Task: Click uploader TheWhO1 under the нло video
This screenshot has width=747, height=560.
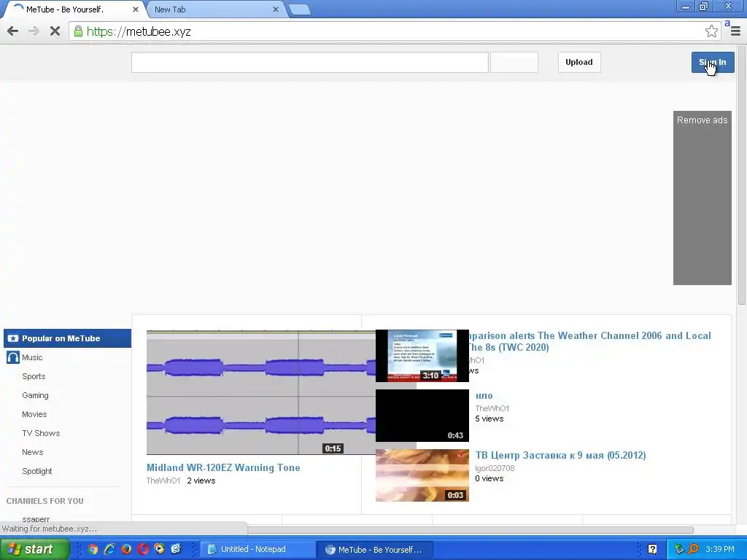Action: point(492,408)
